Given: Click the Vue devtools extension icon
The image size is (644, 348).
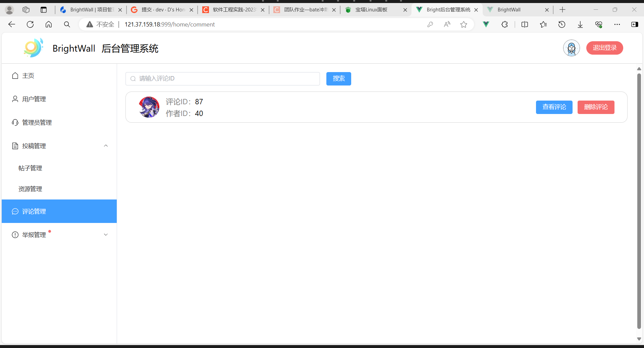Looking at the screenshot, I should [x=486, y=24].
